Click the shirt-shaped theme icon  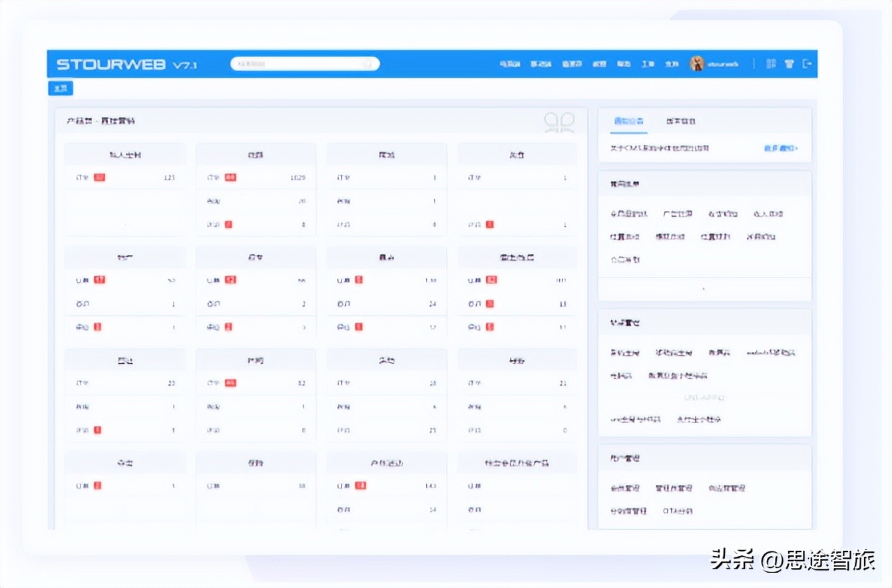pos(789,64)
